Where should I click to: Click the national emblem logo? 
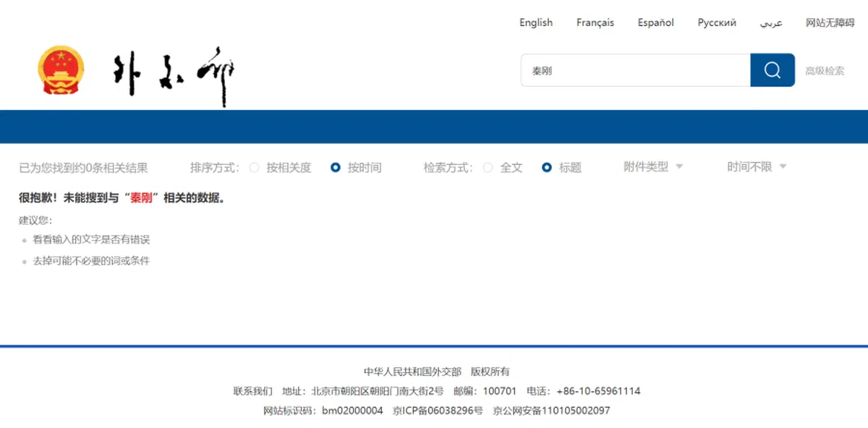pyautogui.click(x=61, y=70)
